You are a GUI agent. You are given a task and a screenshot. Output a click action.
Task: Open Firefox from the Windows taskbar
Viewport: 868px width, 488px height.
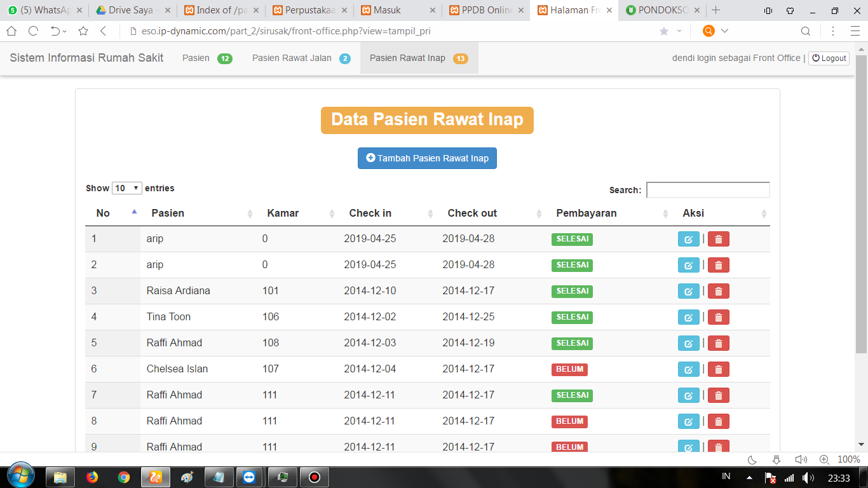coord(93,477)
